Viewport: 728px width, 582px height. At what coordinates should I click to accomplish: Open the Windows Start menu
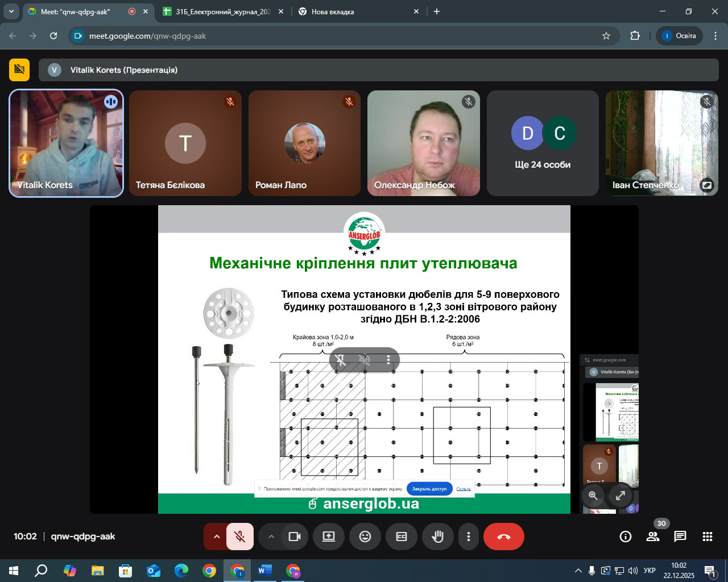(14, 571)
